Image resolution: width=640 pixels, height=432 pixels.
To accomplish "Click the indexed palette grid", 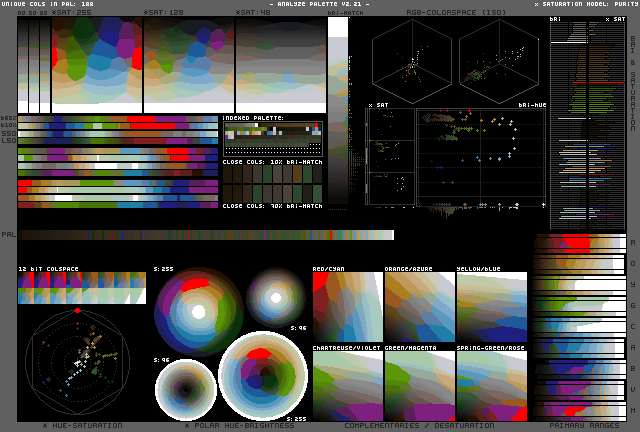I will coord(272,138).
